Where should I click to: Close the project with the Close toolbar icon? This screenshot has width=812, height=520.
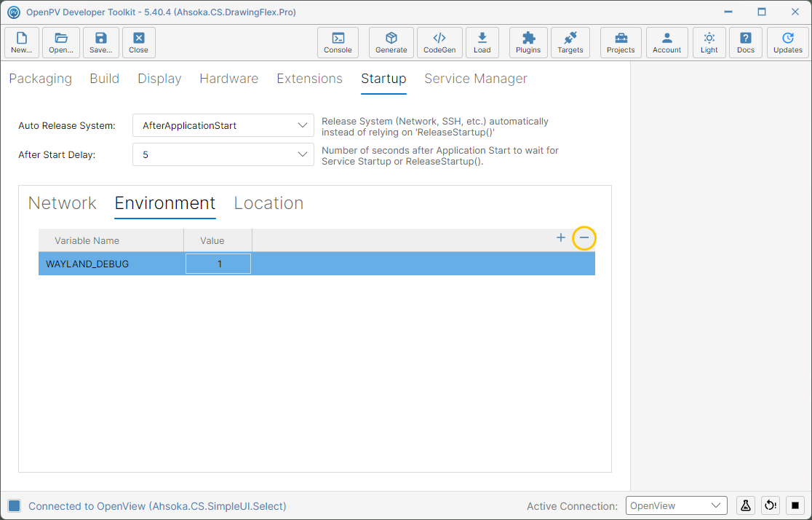(x=139, y=42)
